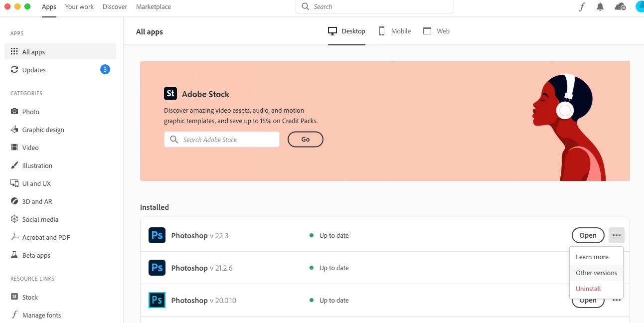Click the top Search field
The width and height of the screenshot is (644, 323).
375,6
